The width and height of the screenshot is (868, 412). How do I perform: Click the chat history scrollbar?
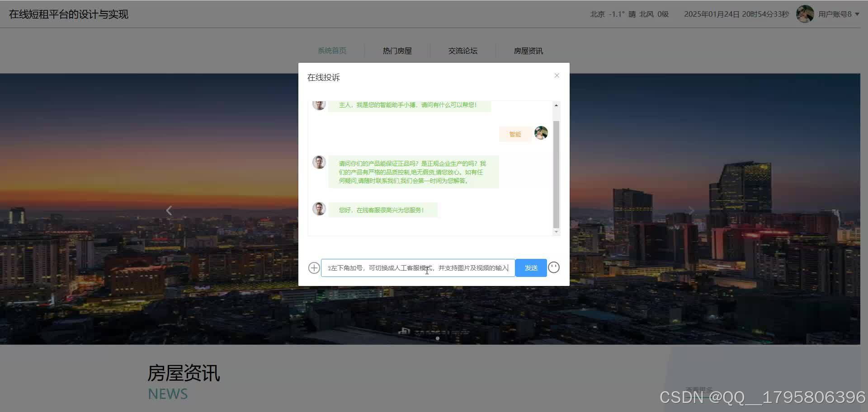[x=556, y=169]
